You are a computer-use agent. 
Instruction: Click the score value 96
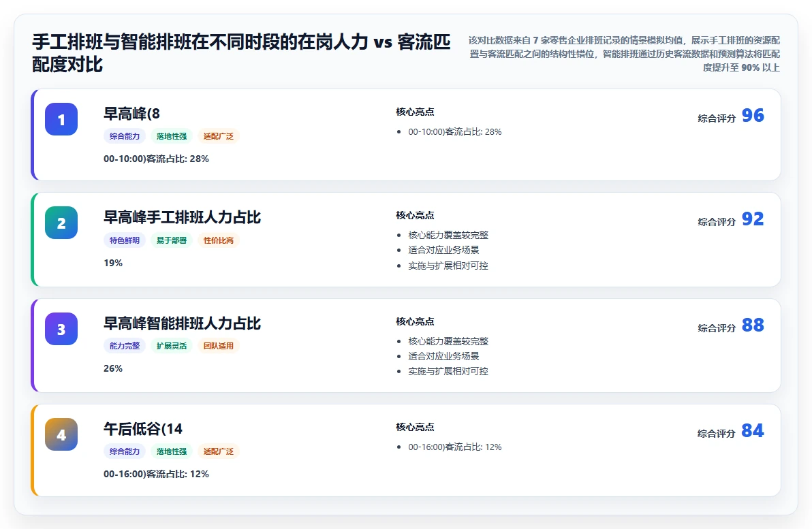pyautogui.click(x=753, y=115)
